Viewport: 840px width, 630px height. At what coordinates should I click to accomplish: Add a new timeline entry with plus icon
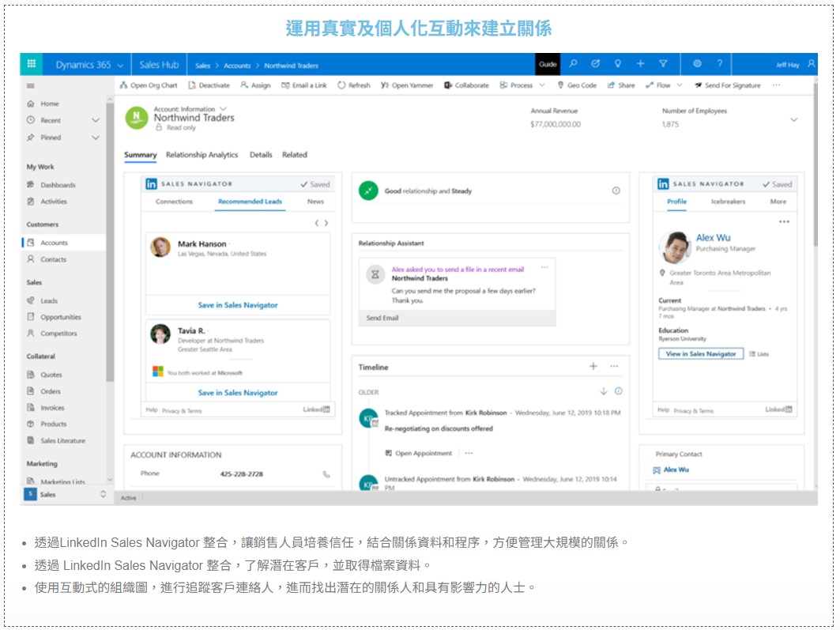click(x=593, y=367)
